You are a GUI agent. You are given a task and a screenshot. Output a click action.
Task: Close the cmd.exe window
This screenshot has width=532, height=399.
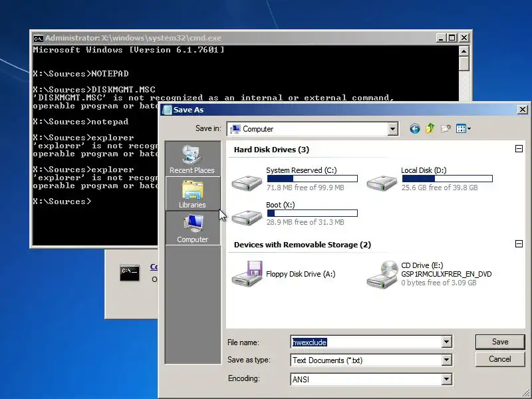click(464, 38)
